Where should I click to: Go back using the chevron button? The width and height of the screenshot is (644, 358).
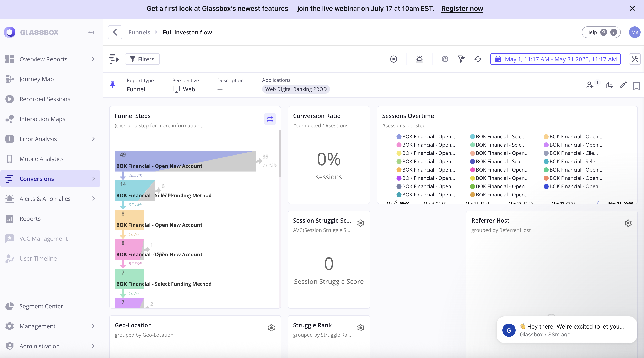click(x=115, y=32)
